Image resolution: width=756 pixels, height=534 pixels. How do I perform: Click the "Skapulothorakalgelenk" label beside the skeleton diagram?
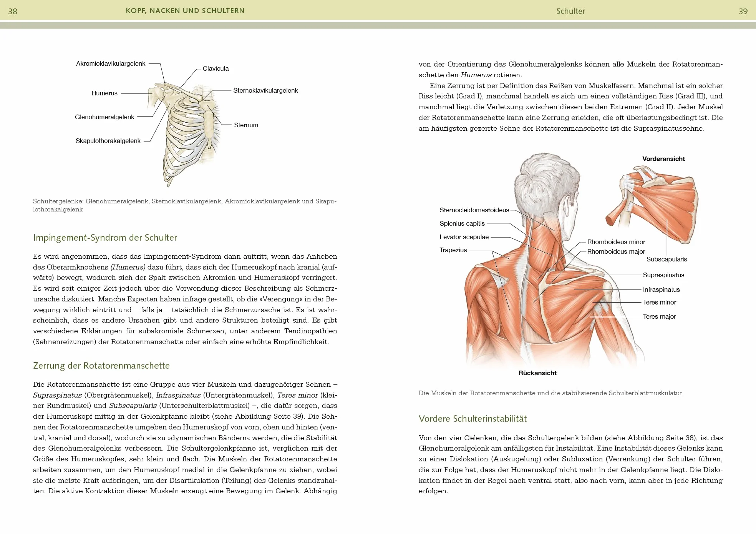pos(108,141)
